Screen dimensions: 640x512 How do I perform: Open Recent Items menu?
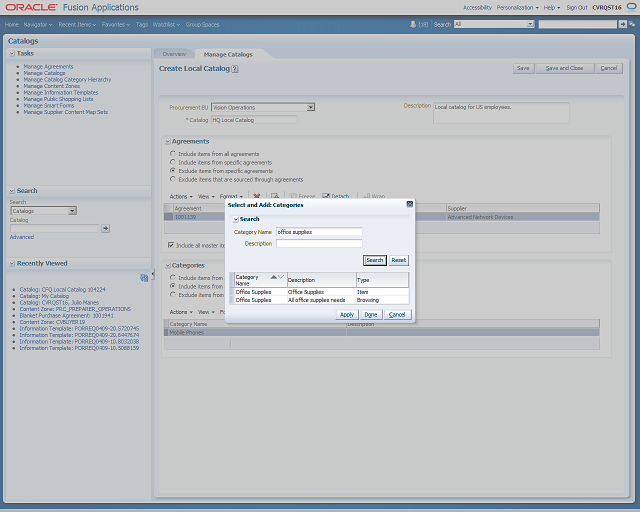click(77, 24)
